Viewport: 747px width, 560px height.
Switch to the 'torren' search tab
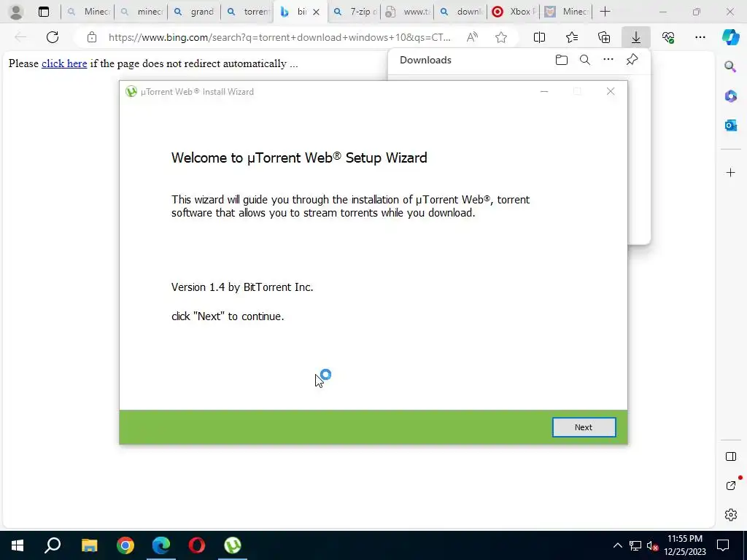click(248, 12)
